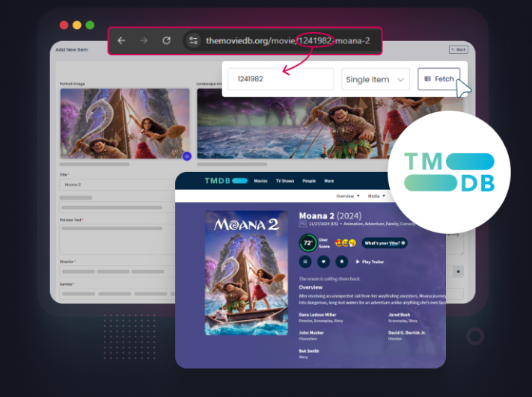Viewport: 532px width, 397px height.
Task: Click the What's your Vibe? button
Action: (385, 243)
